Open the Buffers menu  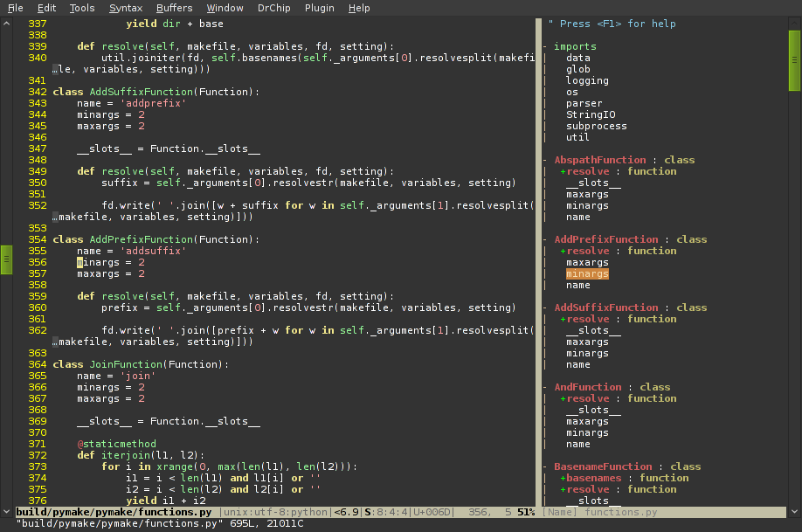[174, 8]
